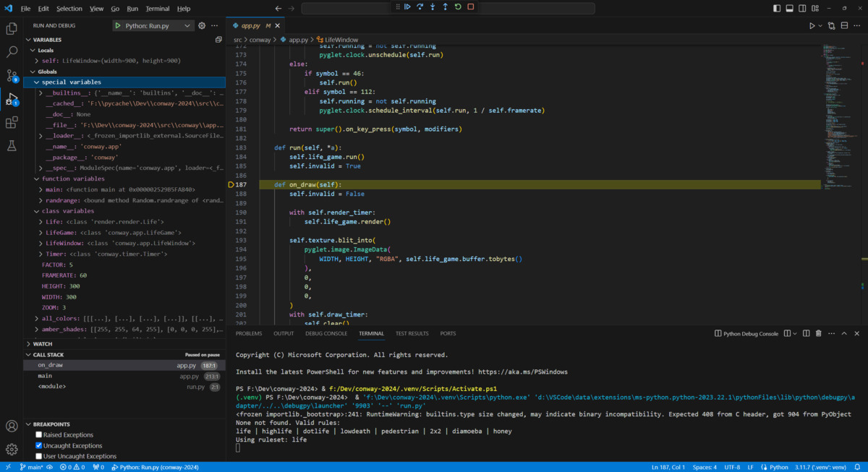Switch to the DEBUG CONSOLE tab
The image size is (868, 472).
click(326, 333)
